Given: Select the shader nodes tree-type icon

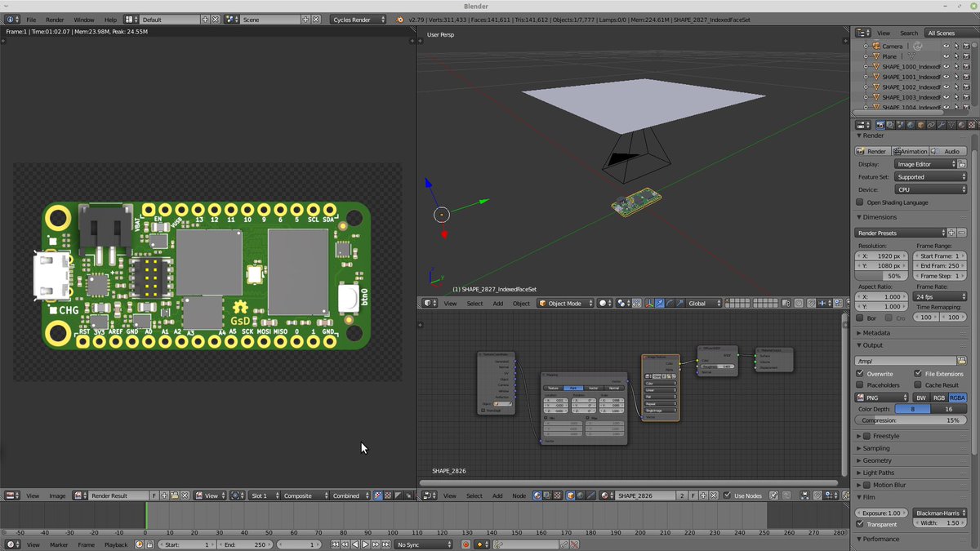Looking at the screenshot, I should pos(537,495).
